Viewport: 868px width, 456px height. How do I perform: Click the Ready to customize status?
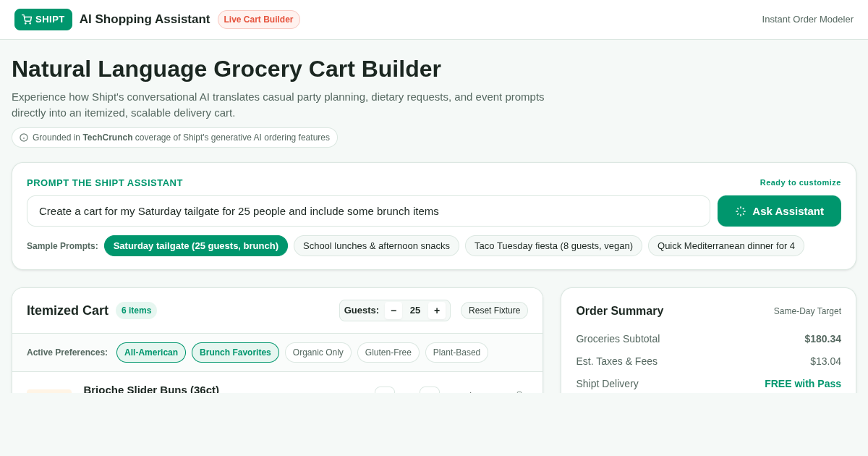point(801,182)
